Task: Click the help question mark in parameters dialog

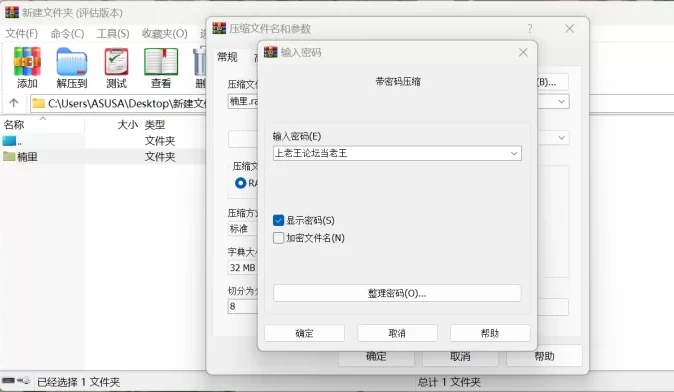Action: coord(530,29)
